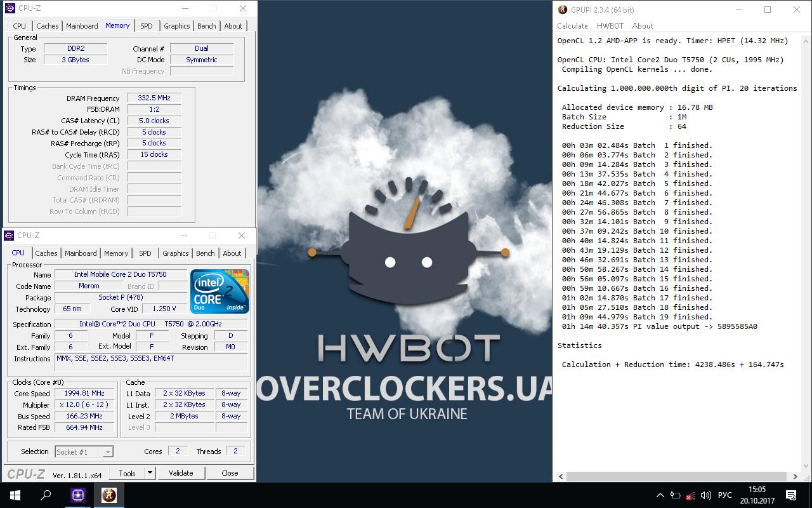Image resolution: width=812 pixels, height=508 pixels.
Task: Switch input language РУС indicator
Action: (724, 495)
